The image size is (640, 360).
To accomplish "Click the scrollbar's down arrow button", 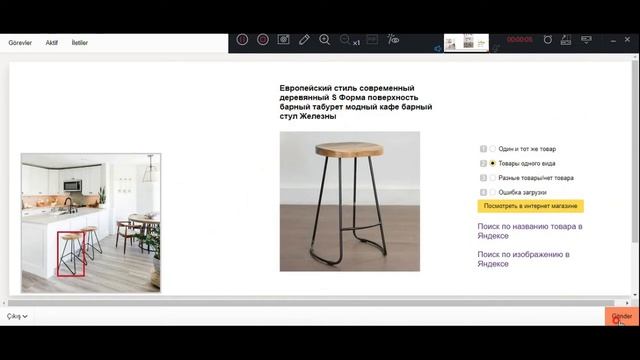I will tap(635, 294).
